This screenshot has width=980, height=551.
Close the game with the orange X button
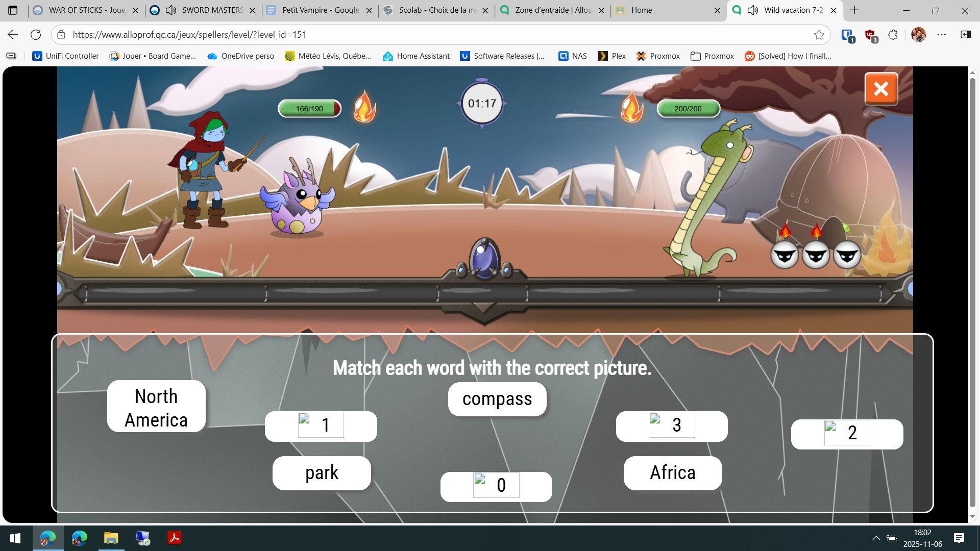coord(881,89)
